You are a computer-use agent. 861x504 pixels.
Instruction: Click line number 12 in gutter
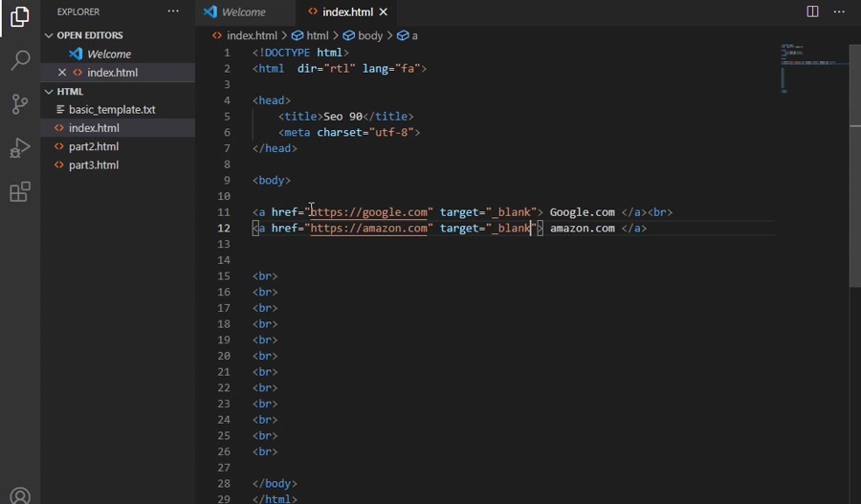pos(224,229)
